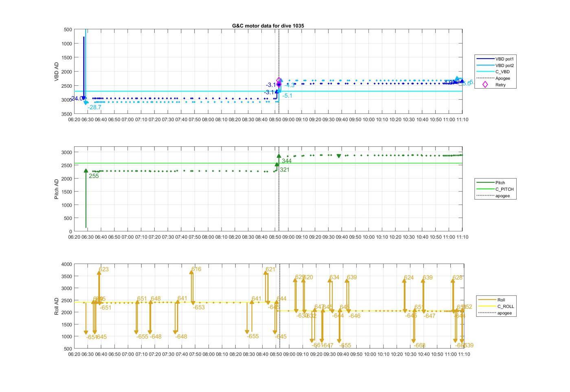Click the '321' label in Pitch plot
The width and height of the screenshot is (570, 392).
285,170
